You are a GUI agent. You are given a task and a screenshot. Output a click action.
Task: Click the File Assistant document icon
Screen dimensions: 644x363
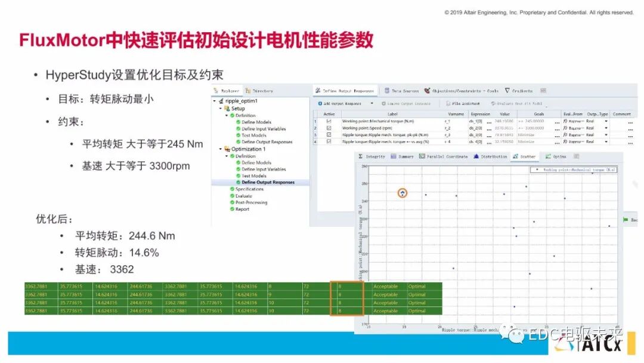[448, 104]
